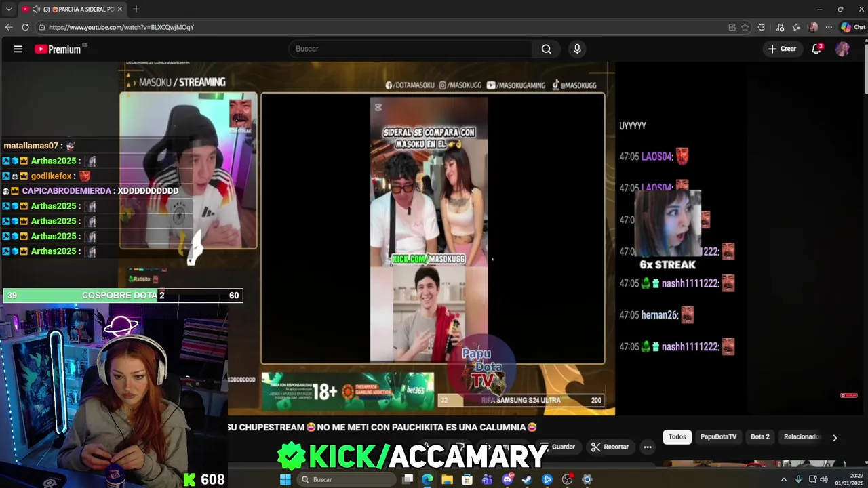Open the network icon in the tray
The width and height of the screenshot is (868, 488).
coord(812,479)
